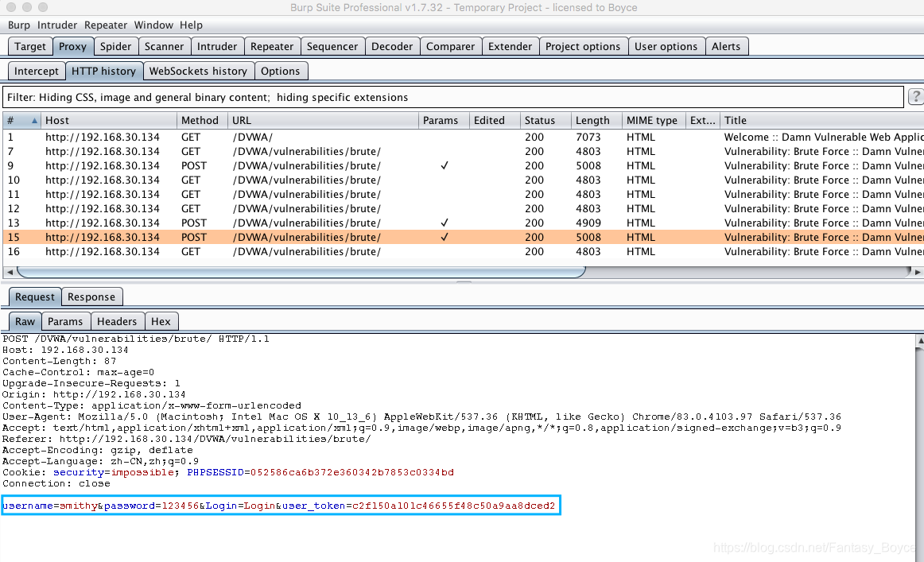Screen dimensions: 924x562
Task: Click the horizontal scrollbar under history table
Action: point(301,272)
